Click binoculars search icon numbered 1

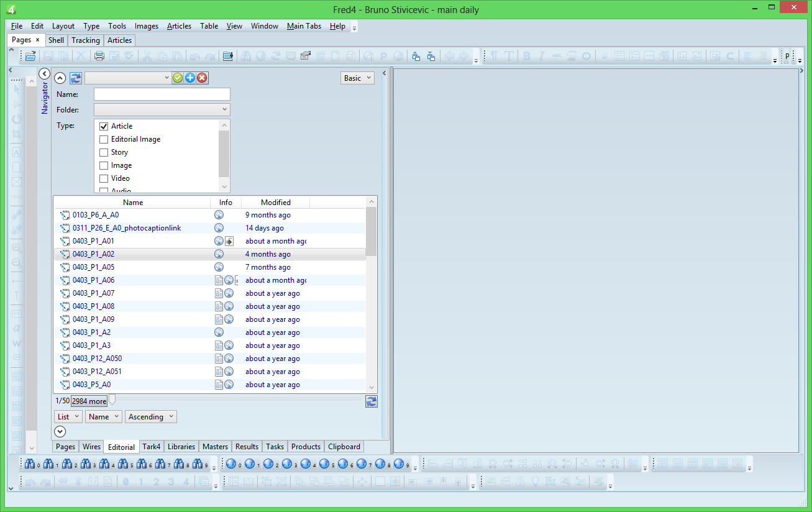point(50,464)
